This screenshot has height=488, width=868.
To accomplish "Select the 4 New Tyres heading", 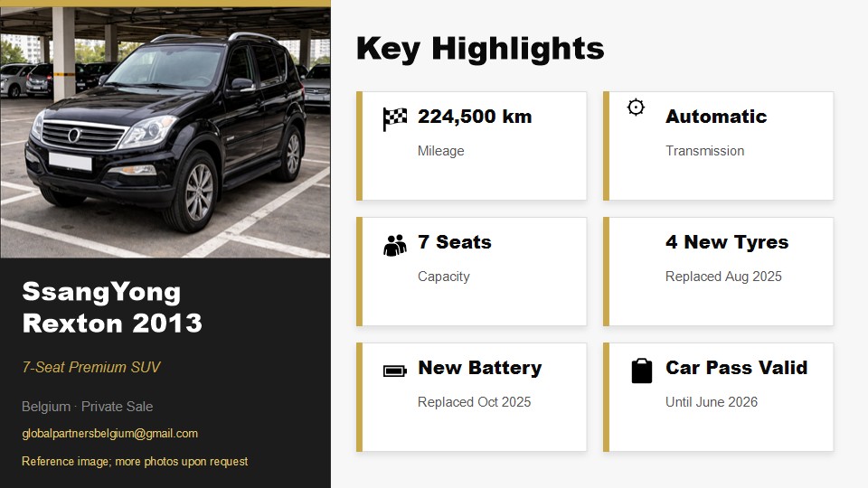I will click(727, 242).
